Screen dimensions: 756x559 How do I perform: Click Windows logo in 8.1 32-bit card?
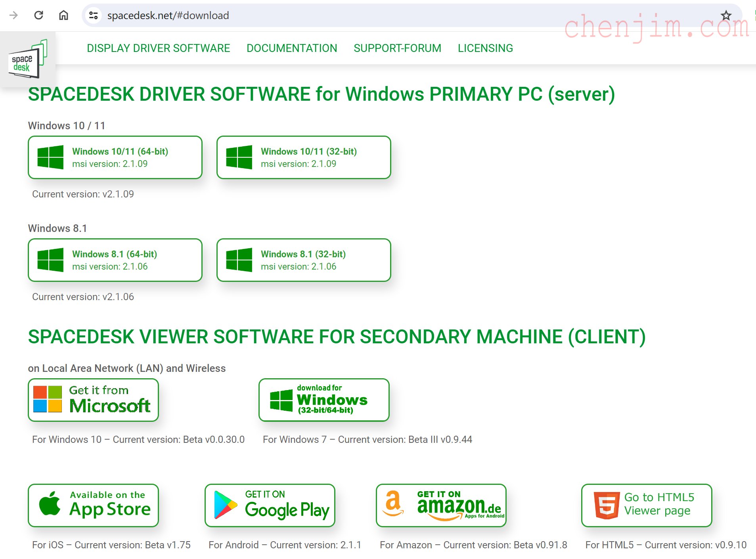[239, 260]
